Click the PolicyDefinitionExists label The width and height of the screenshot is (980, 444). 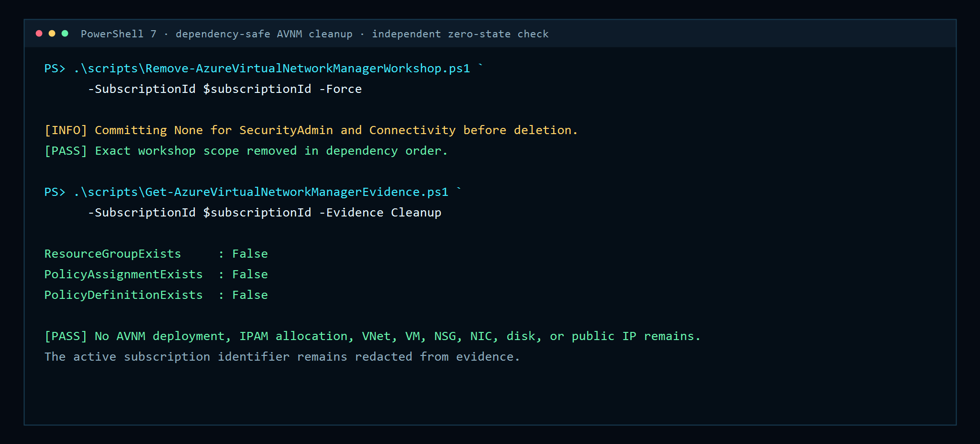123,295
